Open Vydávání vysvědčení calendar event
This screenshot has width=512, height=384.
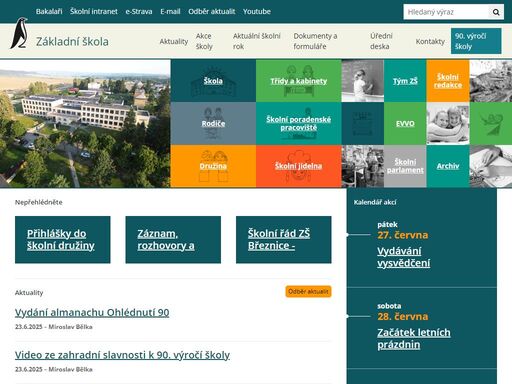tap(404, 257)
